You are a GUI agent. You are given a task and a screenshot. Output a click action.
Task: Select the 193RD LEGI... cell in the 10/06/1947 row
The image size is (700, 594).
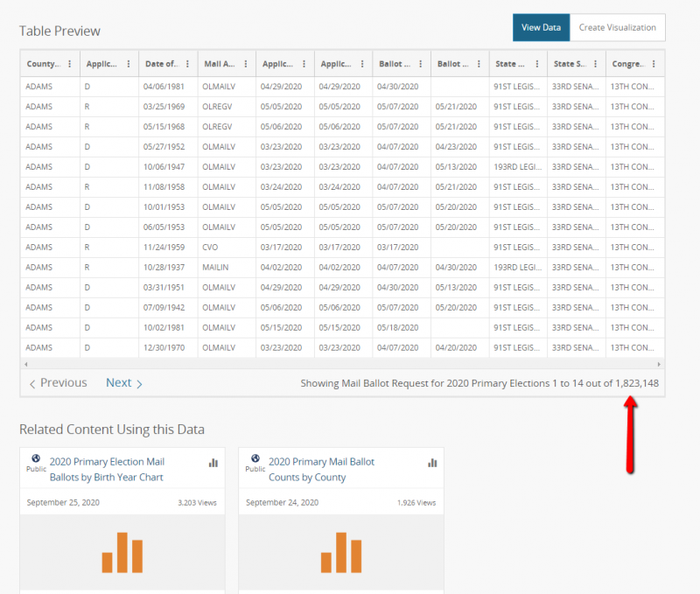[517, 167]
